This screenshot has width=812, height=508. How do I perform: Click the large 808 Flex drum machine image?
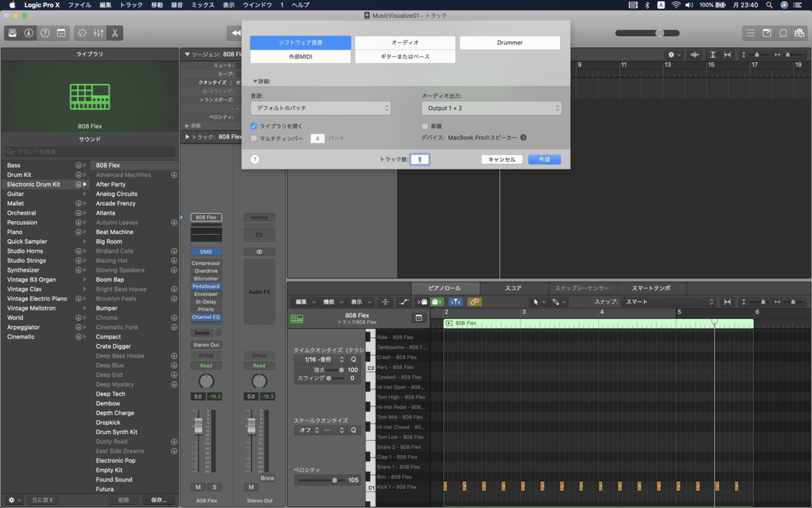coord(90,98)
